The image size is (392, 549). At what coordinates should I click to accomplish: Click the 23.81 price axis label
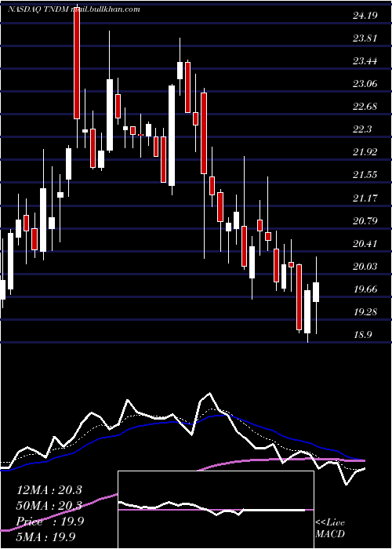pyautogui.click(x=365, y=38)
